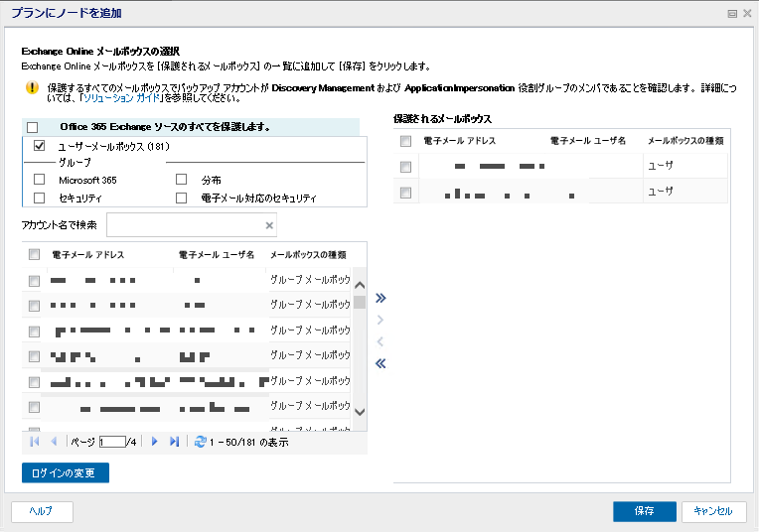Screen dimensions: 759x532
Task: Click the 保存 button
Action: [x=645, y=511]
